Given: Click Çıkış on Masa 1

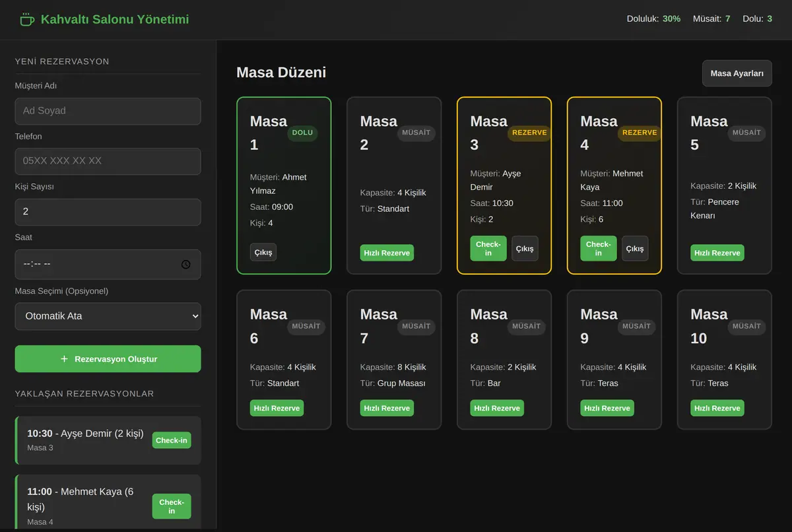Looking at the screenshot, I should (263, 252).
